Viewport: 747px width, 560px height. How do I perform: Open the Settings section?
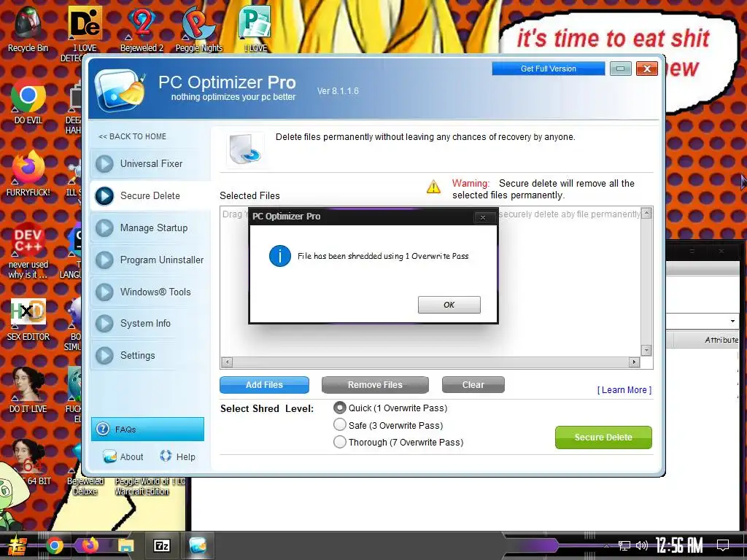click(150, 355)
